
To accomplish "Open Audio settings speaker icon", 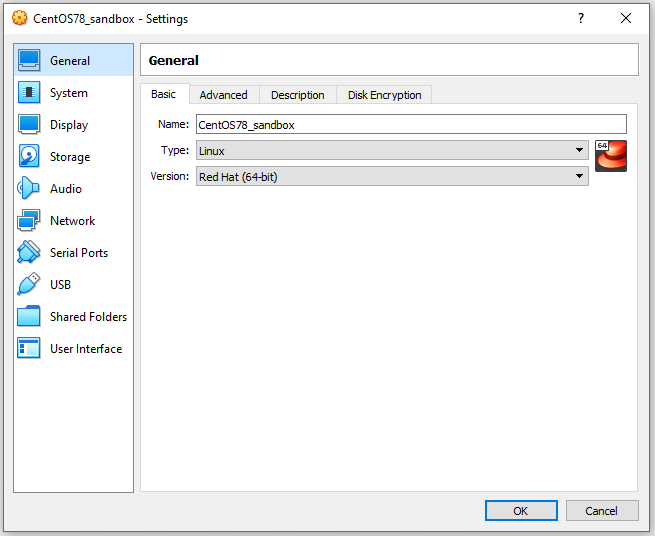I will point(29,189).
